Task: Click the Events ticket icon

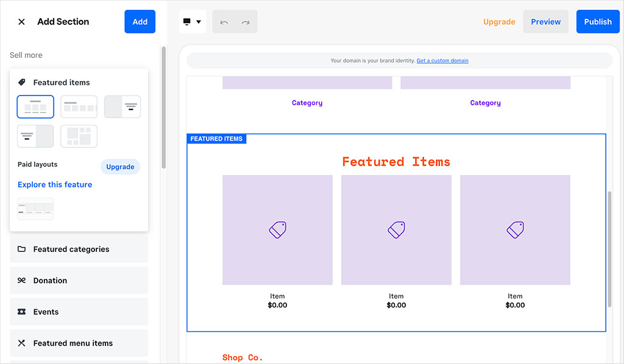Action: point(21,312)
